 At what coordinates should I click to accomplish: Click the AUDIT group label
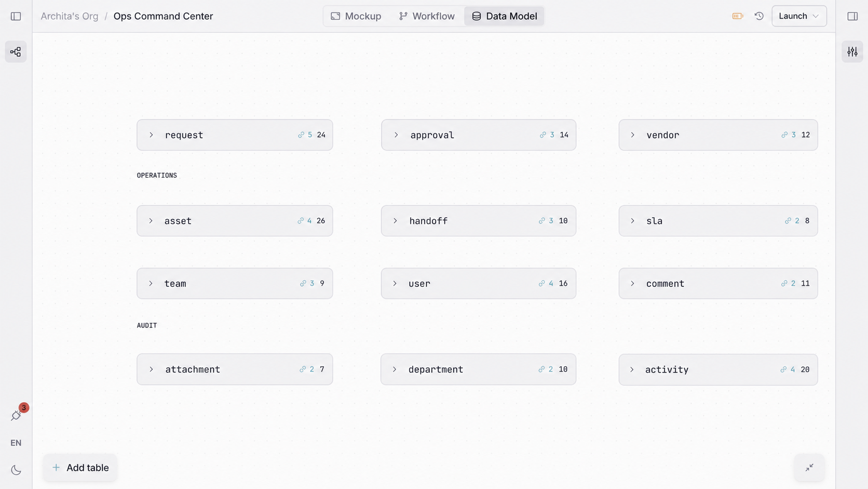point(147,326)
